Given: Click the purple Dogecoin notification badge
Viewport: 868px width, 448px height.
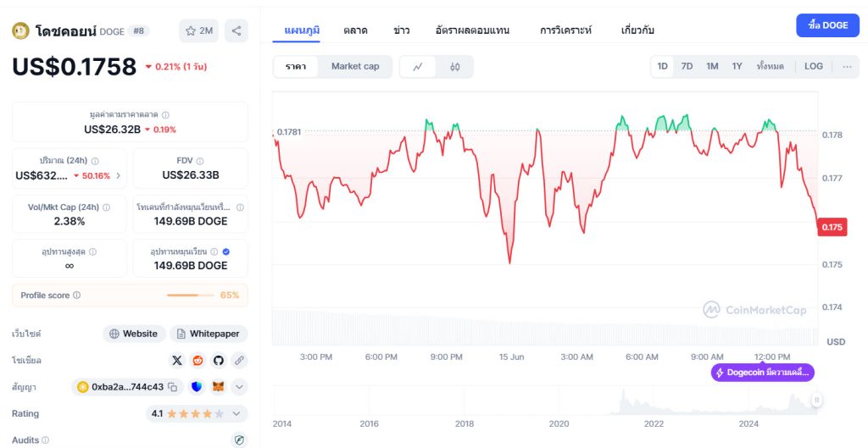Looking at the screenshot, I should (x=762, y=373).
